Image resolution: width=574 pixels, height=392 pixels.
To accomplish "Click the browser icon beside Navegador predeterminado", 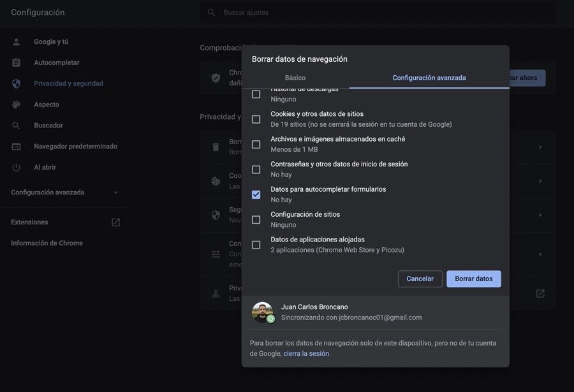I will click(16, 147).
